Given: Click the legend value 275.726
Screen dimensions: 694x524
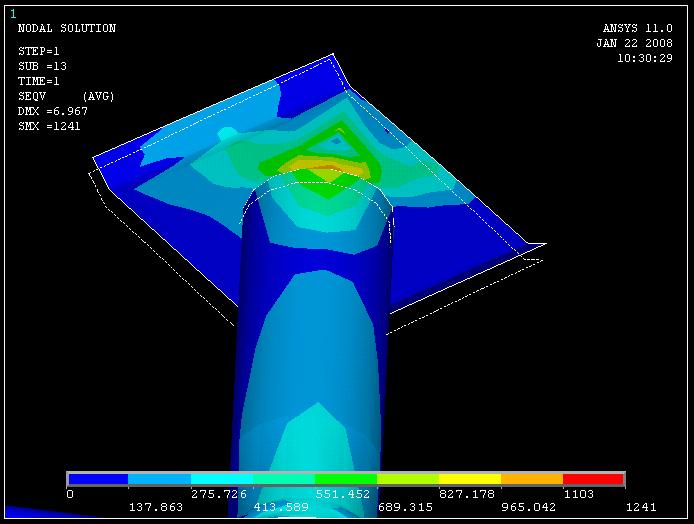Looking at the screenshot, I should click(219, 494).
